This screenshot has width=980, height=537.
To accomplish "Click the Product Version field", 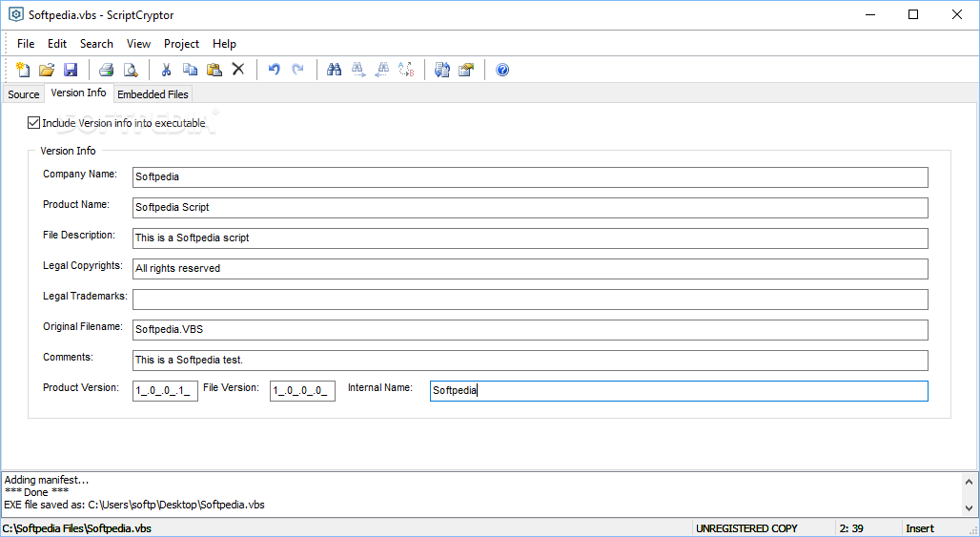I will (165, 391).
